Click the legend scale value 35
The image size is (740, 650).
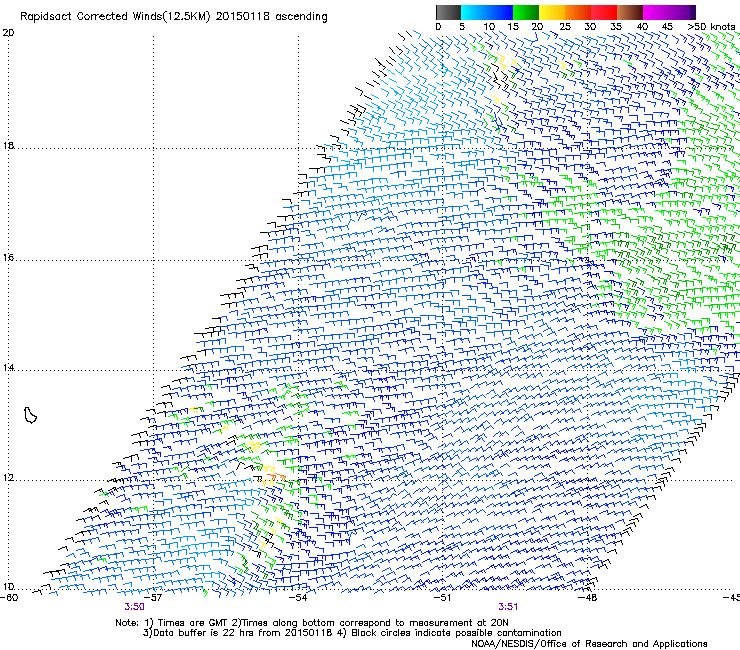[616, 27]
